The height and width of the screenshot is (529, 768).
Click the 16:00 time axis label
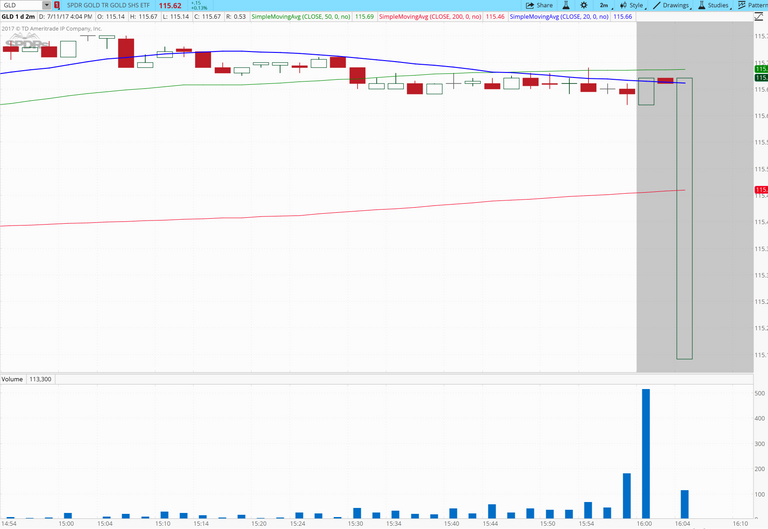click(x=644, y=524)
